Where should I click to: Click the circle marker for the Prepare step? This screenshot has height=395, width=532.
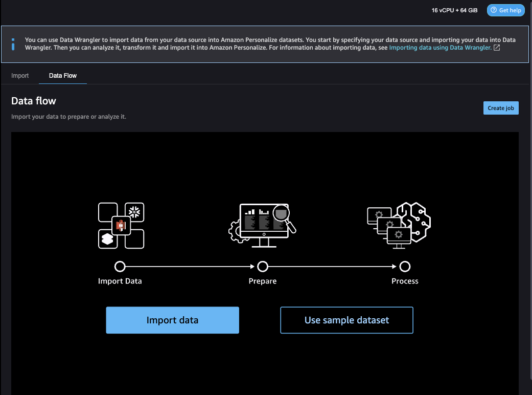coord(263,267)
